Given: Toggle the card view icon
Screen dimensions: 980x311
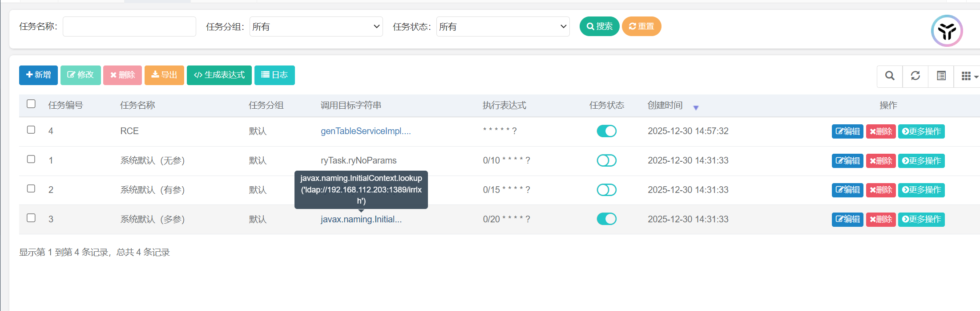Looking at the screenshot, I should 941,76.
